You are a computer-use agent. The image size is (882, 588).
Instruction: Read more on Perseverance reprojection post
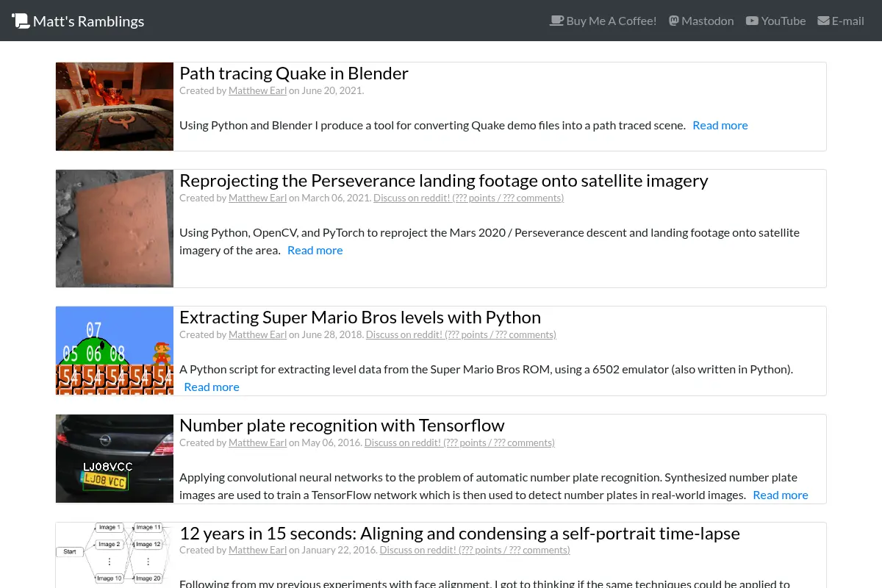pyautogui.click(x=315, y=250)
